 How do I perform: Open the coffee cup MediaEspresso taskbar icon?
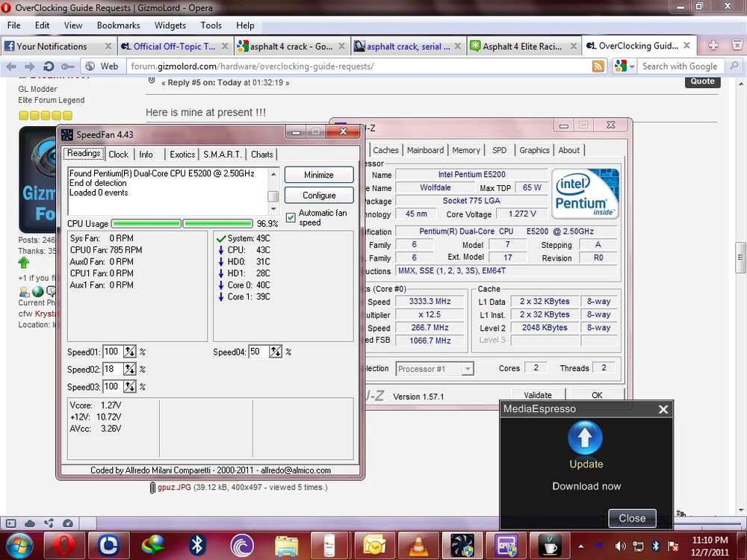551,546
